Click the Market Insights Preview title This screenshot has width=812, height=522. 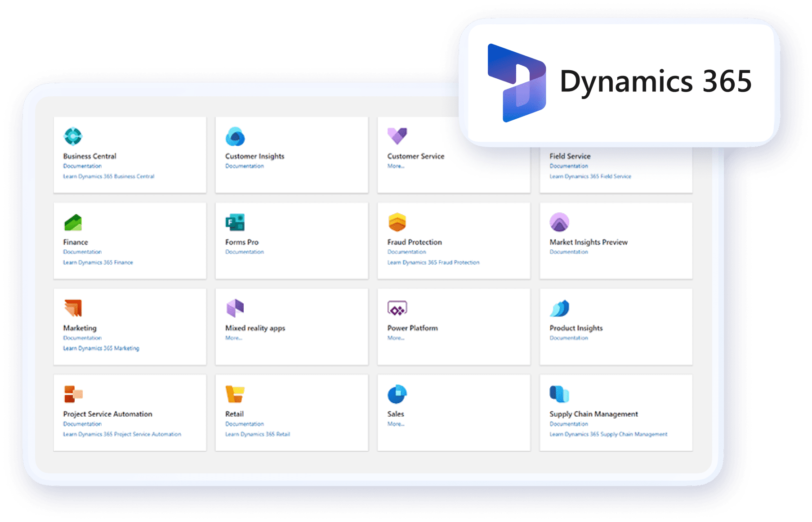pyautogui.click(x=589, y=242)
